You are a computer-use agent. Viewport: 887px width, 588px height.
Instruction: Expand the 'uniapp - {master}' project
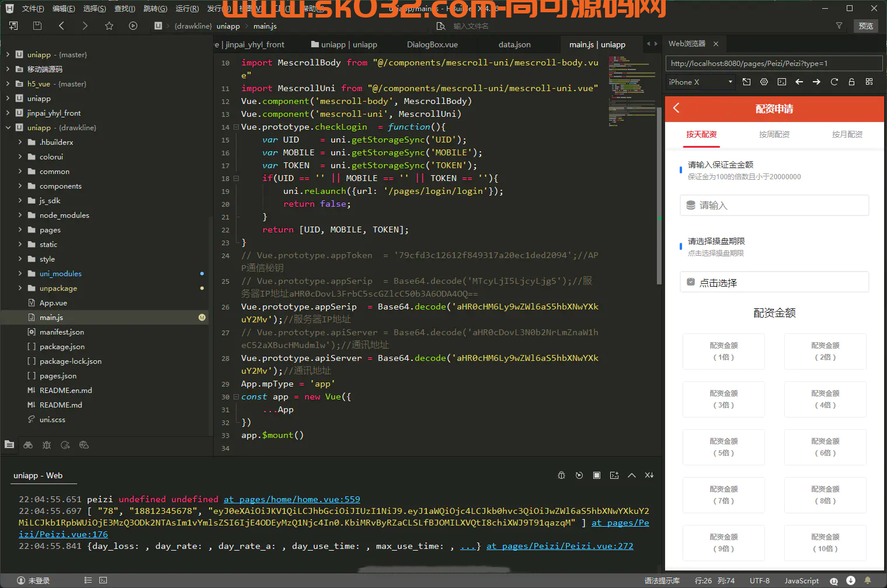point(8,54)
